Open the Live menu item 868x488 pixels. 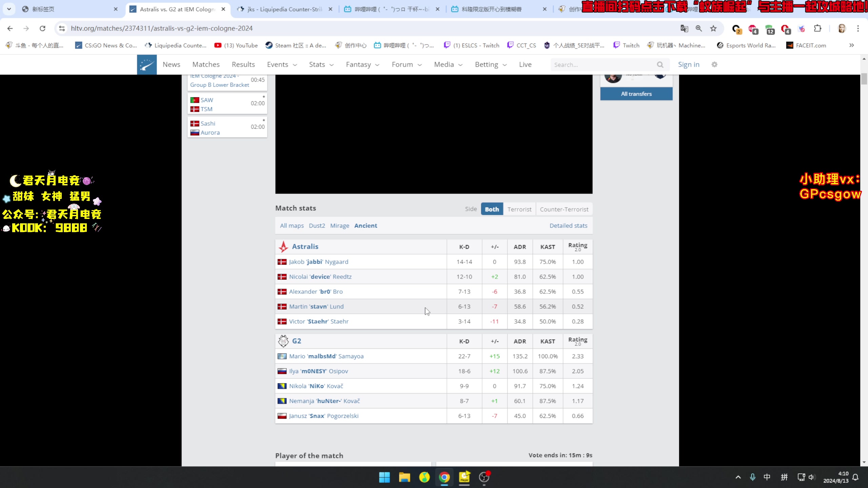pyautogui.click(x=525, y=64)
